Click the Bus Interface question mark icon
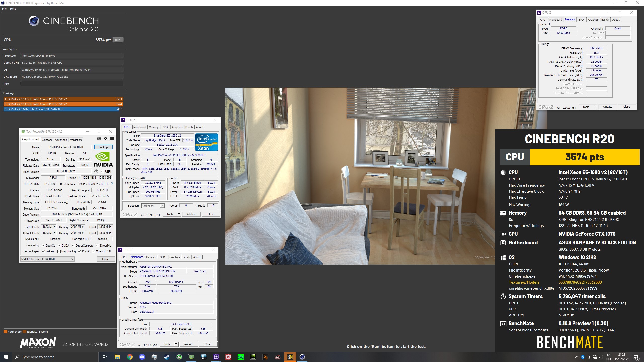 112,184
